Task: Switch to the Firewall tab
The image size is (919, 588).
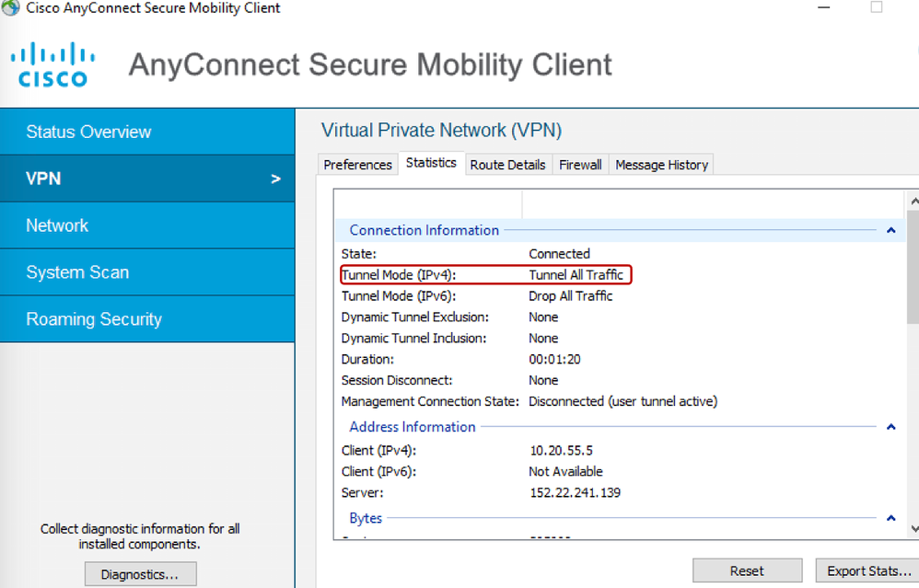Action: click(x=580, y=165)
